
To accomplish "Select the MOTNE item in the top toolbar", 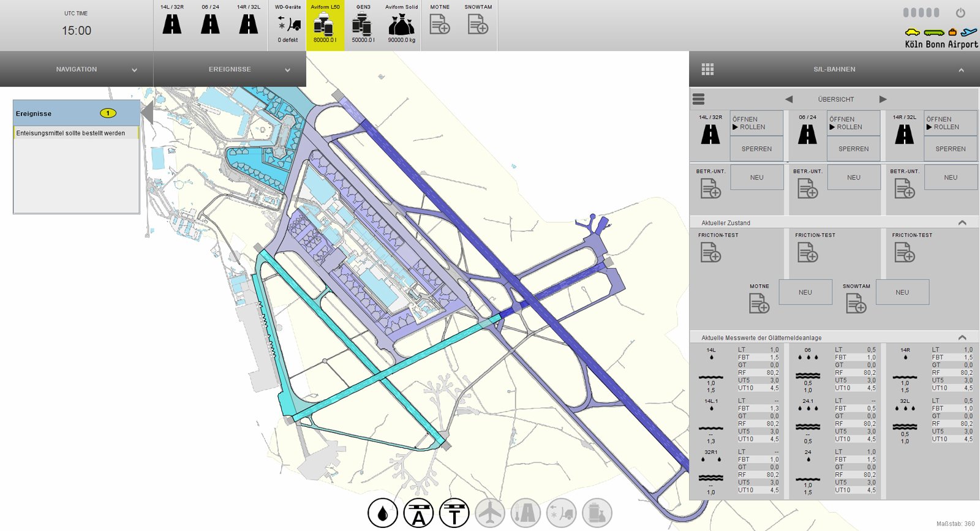I will click(x=440, y=24).
